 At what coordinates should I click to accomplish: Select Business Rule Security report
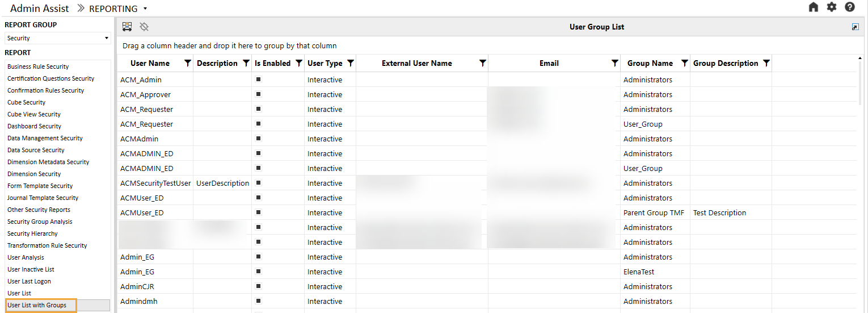[38, 66]
